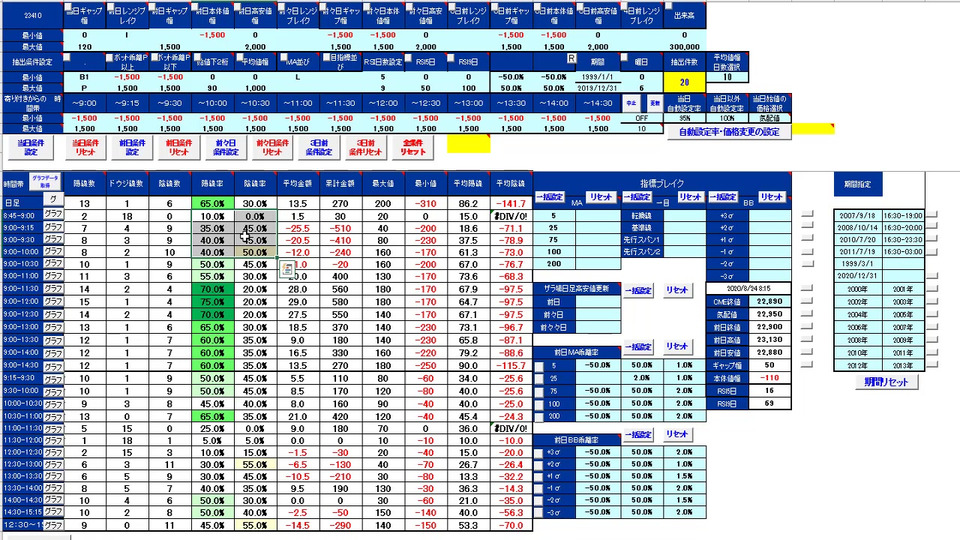Select the yellow cell right of 自動設定率 button
The width and height of the screenshot is (960, 540).
(x=812, y=129)
